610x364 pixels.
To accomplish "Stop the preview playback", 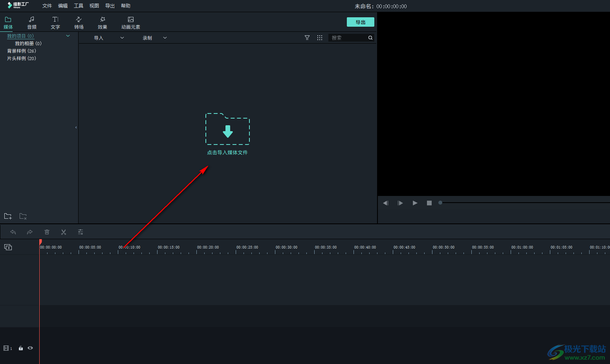I will pos(429,203).
